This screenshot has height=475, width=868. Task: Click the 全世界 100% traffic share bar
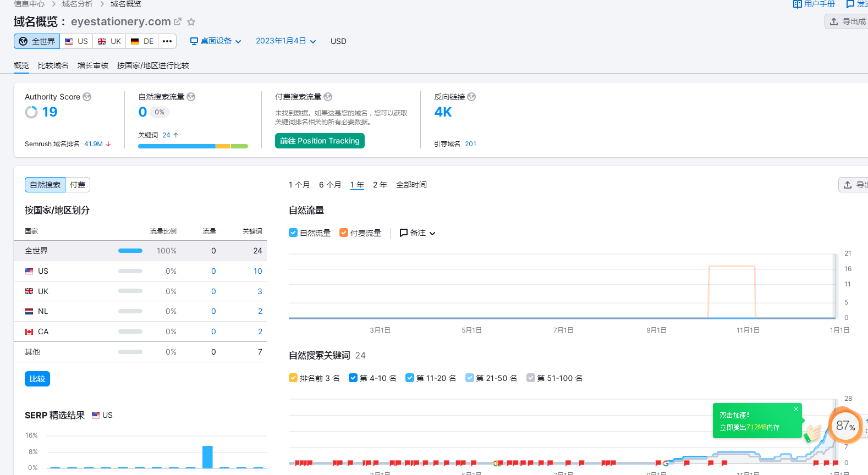click(x=130, y=251)
